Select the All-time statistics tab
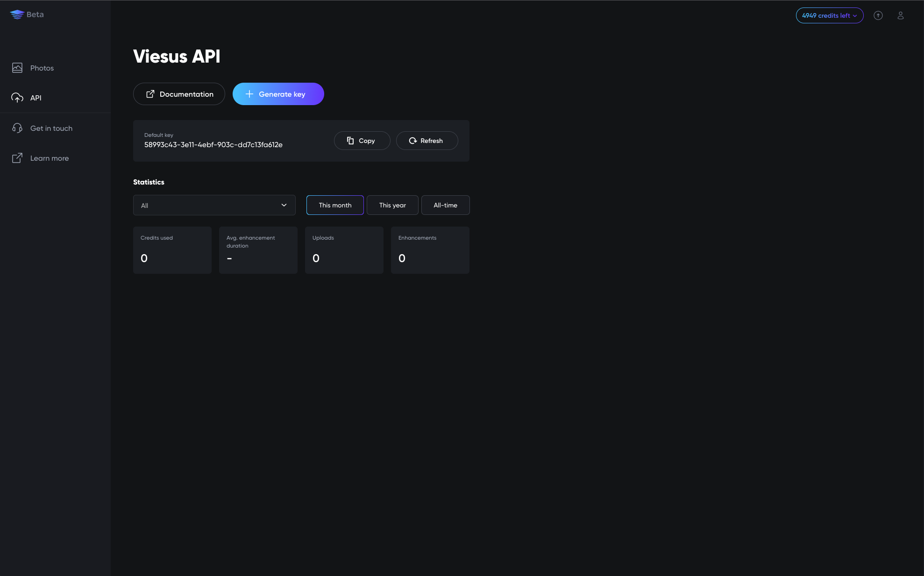The height and width of the screenshot is (576, 924). pos(445,205)
